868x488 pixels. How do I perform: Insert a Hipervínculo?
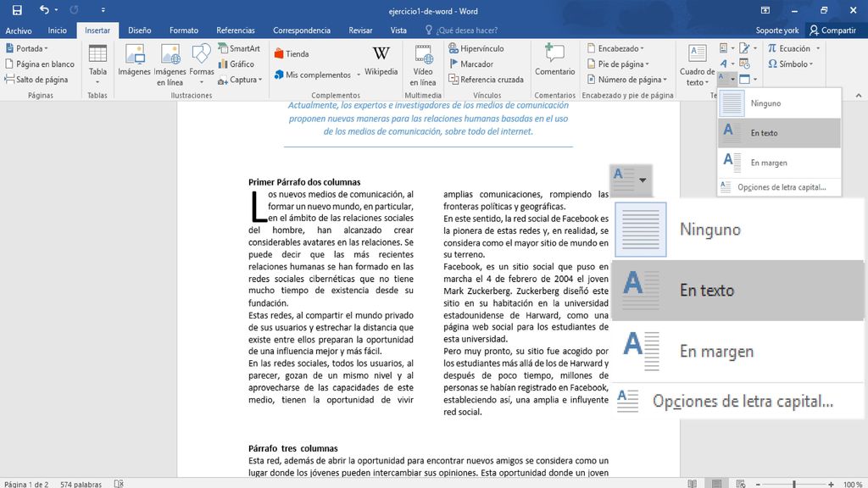[x=476, y=48]
